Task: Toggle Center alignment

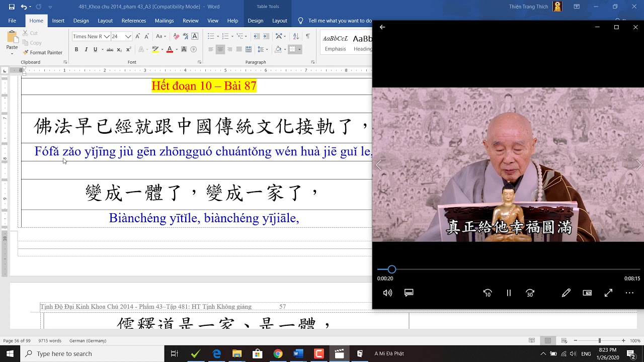Action: tap(220, 49)
